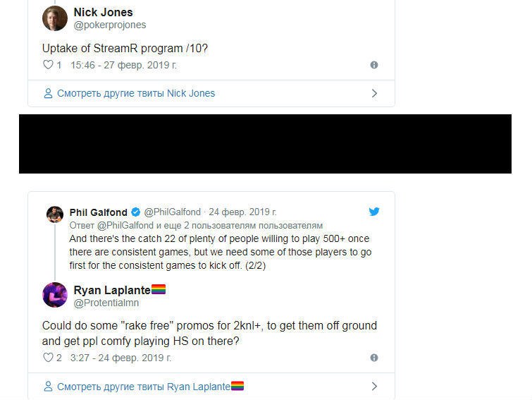Image resolution: width=532 pixels, height=400 pixels.
Task: Expand chevron for more Nick Jones tweets
Action: 374,93
